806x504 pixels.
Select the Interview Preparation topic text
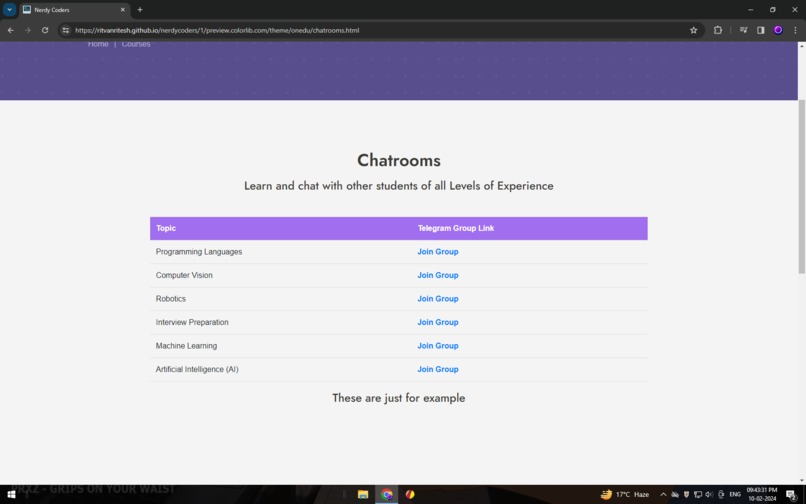tap(192, 322)
